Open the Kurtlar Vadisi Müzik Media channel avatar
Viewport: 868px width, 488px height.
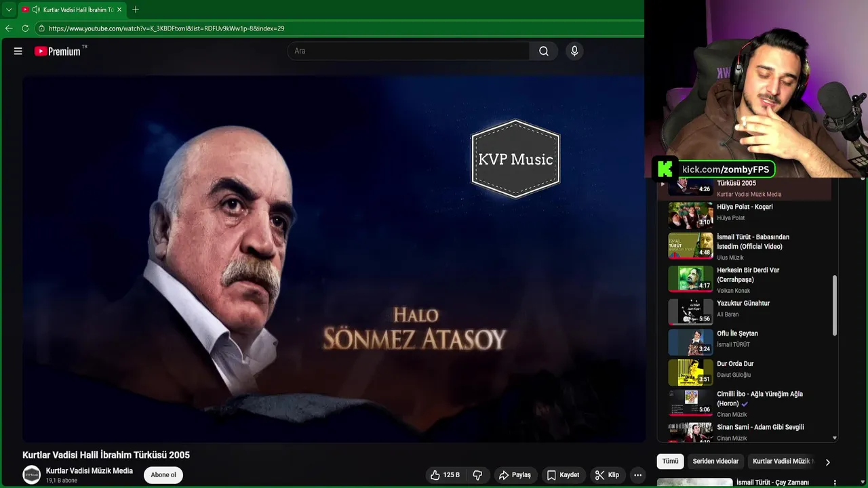[32, 475]
